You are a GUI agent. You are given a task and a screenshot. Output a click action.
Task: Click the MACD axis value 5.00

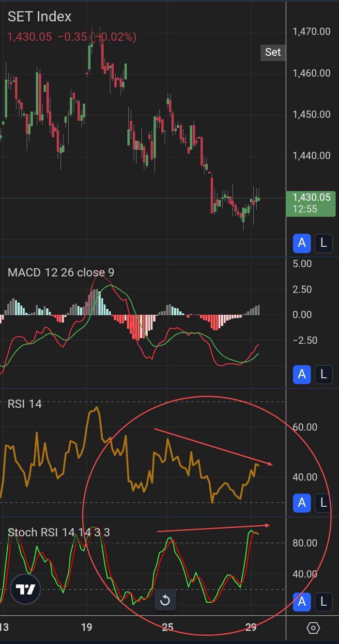pos(303,264)
